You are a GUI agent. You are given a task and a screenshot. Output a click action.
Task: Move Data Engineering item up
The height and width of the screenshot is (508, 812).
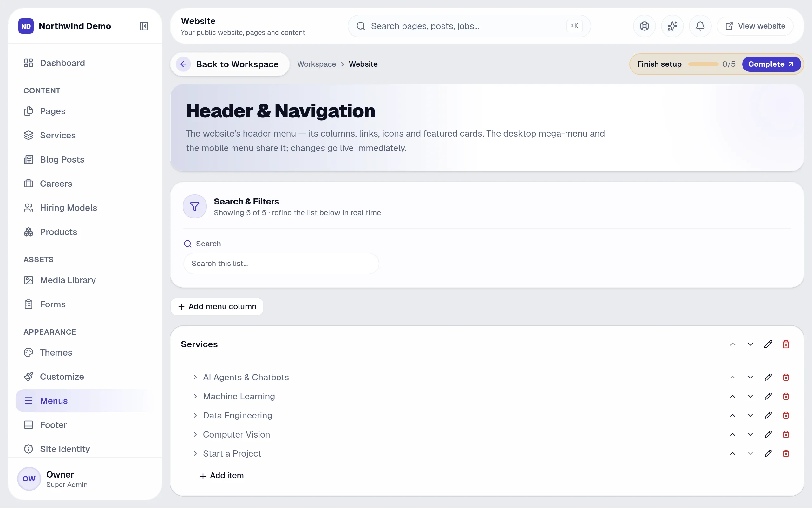tap(732, 416)
